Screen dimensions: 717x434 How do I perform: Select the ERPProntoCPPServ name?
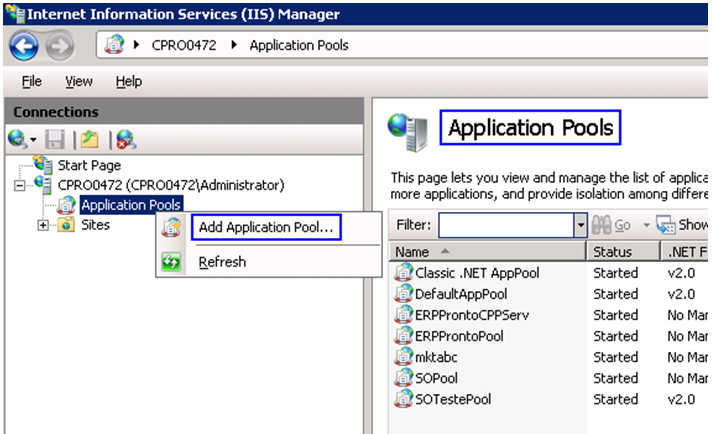coord(472,315)
